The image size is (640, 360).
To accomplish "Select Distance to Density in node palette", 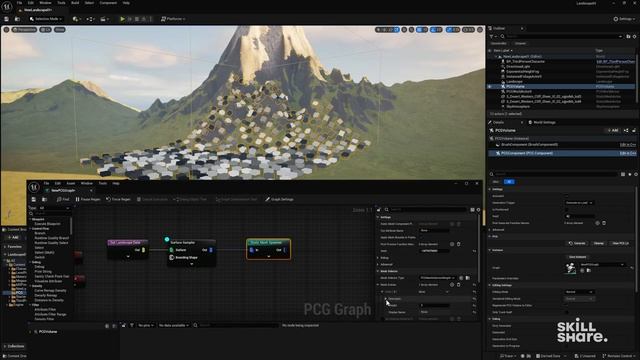I will point(49,300).
